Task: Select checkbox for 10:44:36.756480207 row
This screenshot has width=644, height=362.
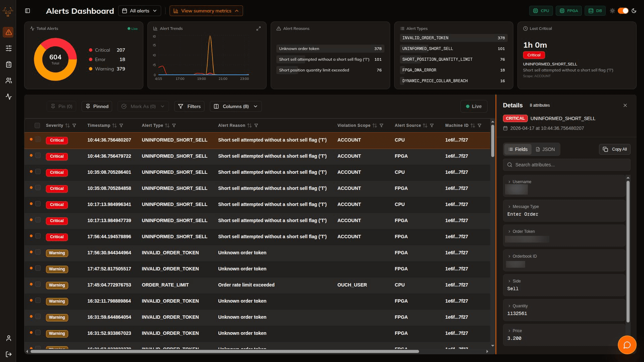Action: 38,139
